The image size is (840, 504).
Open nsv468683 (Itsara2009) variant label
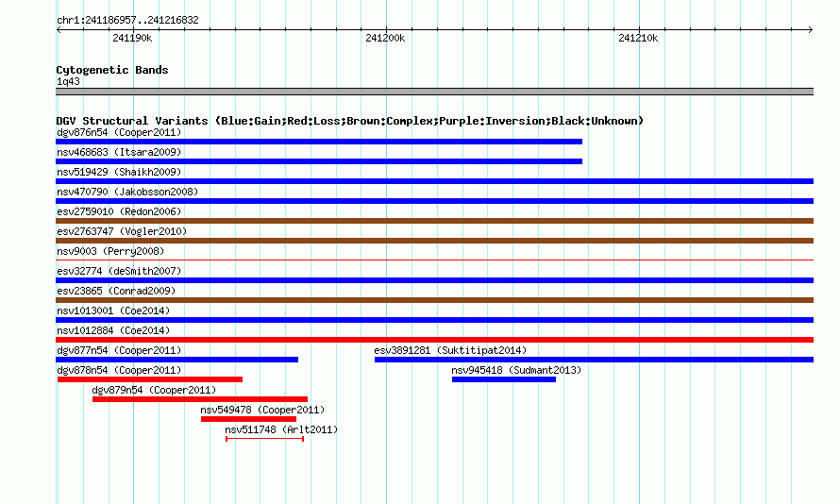(x=119, y=152)
